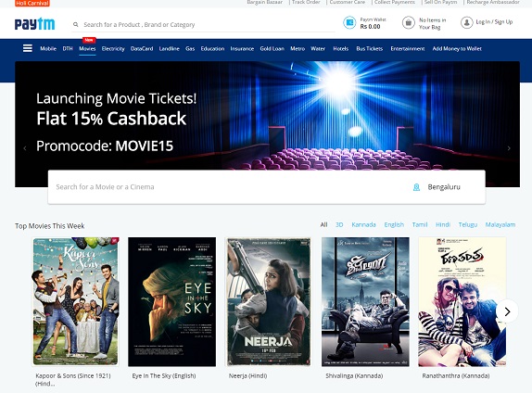The width and height of the screenshot is (532, 393).
Task: Open Customer Care link
Action: tap(347, 2)
